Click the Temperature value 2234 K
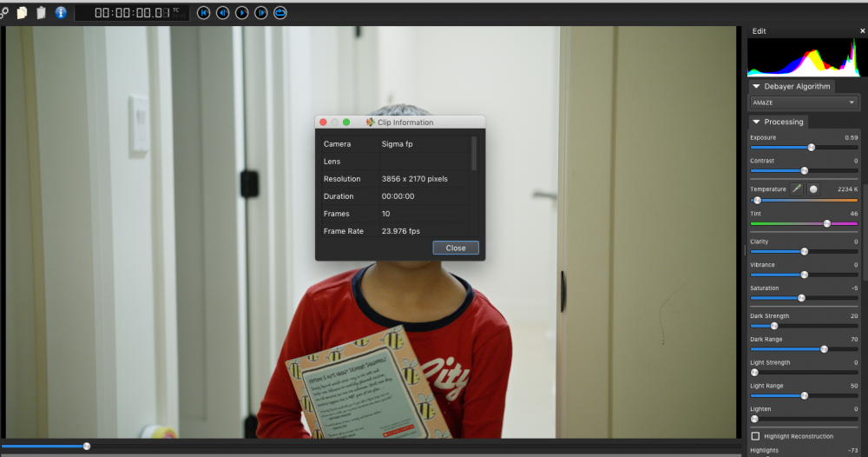 pos(847,189)
